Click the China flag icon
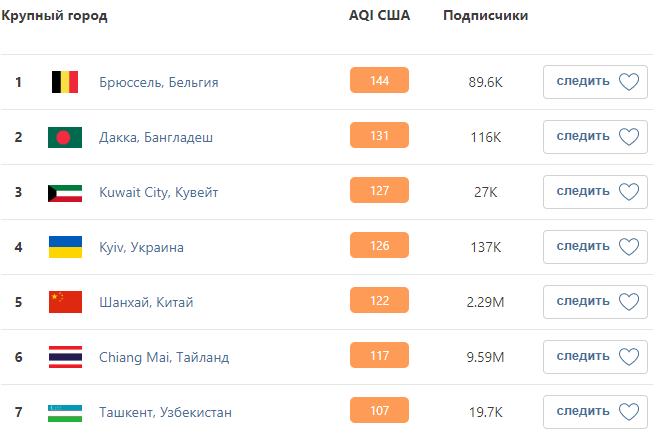672x433 pixels. click(65, 302)
